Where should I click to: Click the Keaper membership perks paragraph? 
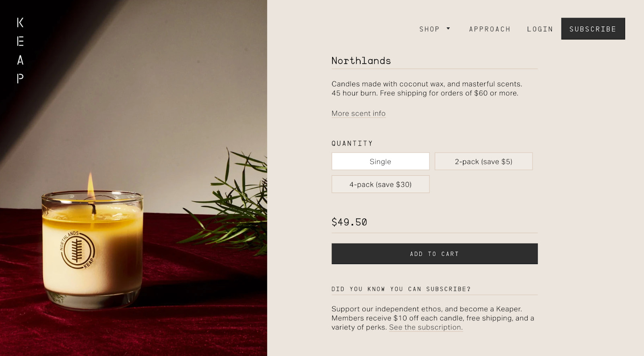coord(432,318)
